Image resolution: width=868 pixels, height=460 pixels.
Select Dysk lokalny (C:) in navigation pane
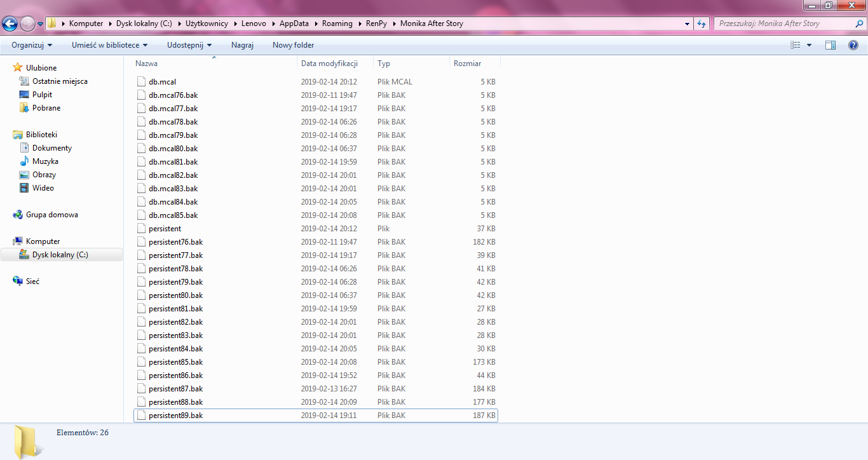click(x=62, y=255)
